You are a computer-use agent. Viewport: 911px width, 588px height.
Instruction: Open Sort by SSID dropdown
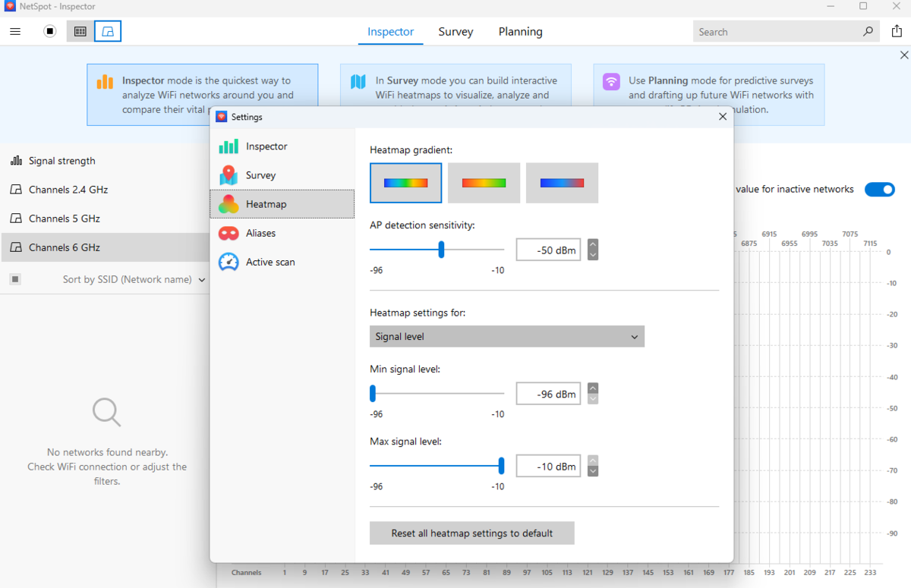tap(134, 279)
